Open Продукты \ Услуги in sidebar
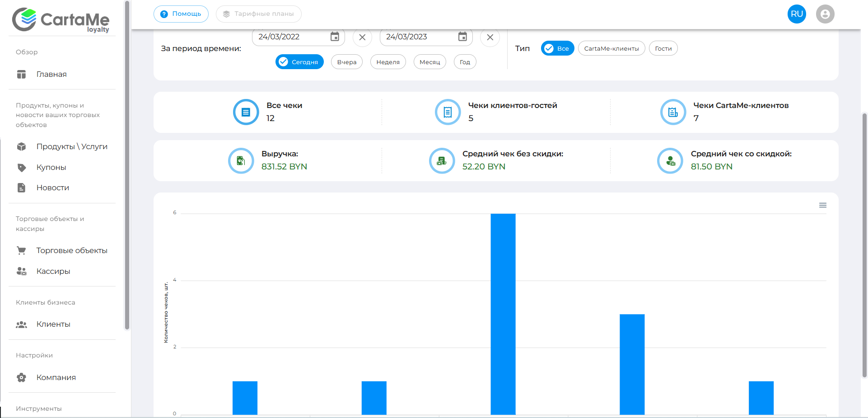The height and width of the screenshot is (418, 868). (72, 146)
